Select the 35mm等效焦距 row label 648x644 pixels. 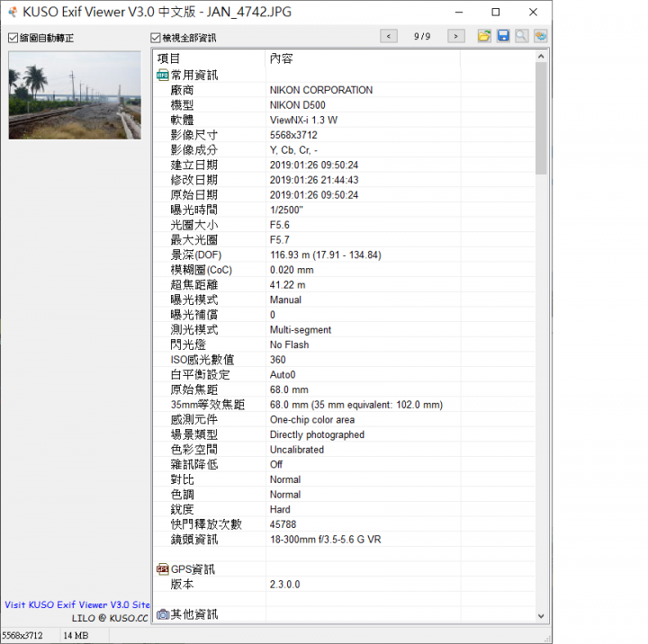pyautogui.click(x=208, y=405)
